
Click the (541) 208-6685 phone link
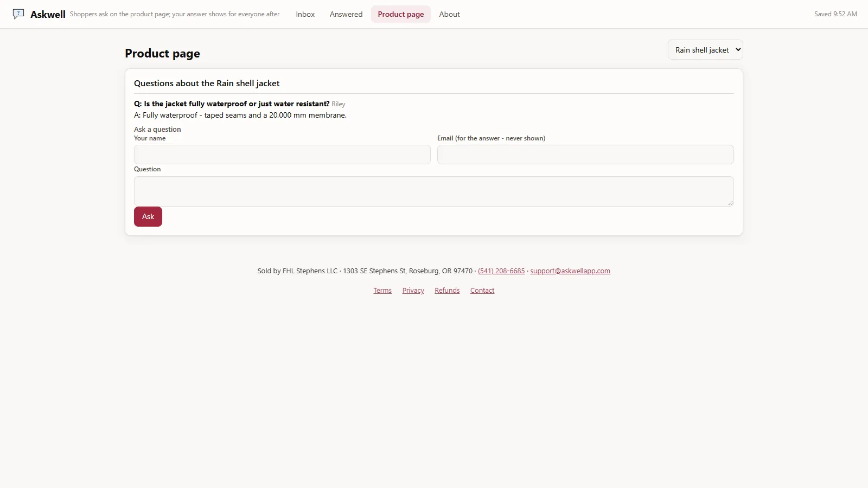501,271
